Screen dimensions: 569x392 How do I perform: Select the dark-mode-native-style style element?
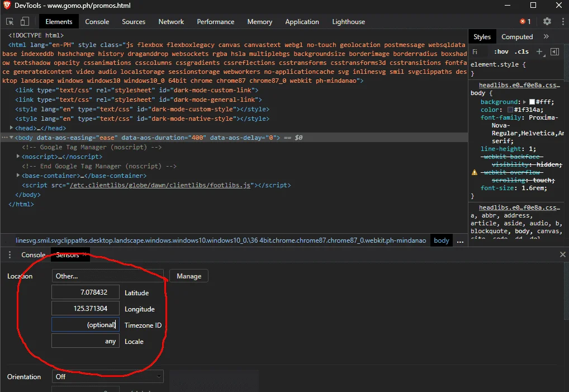coord(142,119)
